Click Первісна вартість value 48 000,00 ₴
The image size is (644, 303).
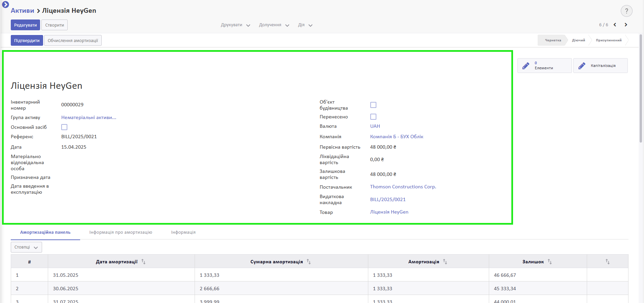383,147
